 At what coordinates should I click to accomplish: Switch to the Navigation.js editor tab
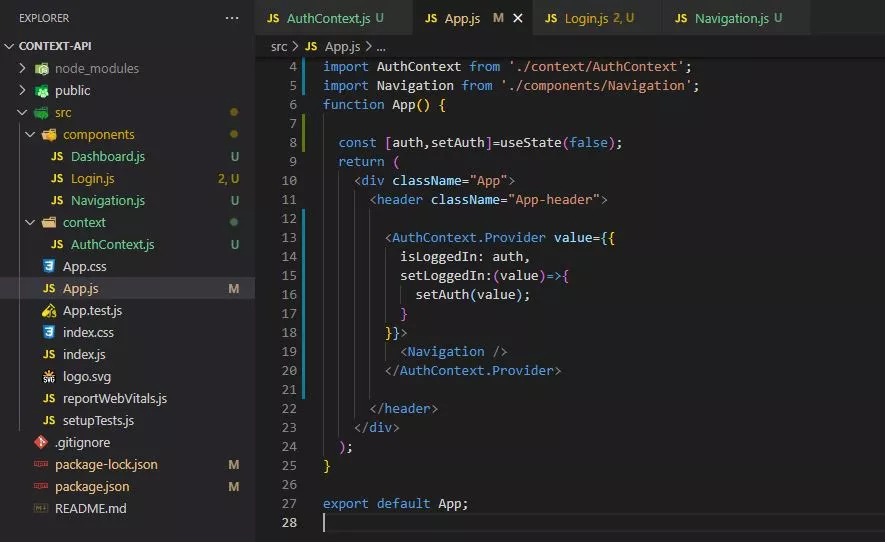point(737,18)
